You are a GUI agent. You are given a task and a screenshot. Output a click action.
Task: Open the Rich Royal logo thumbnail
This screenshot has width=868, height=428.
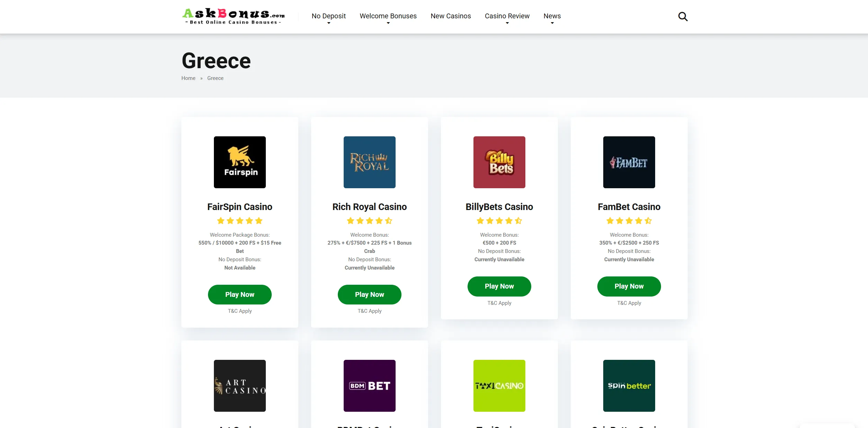[370, 162]
